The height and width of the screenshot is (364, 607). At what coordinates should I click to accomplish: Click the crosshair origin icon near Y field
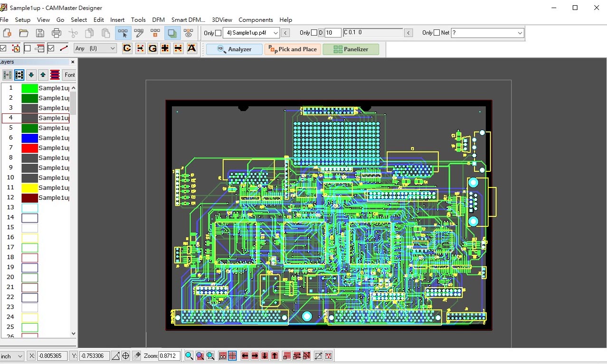(x=125, y=355)
